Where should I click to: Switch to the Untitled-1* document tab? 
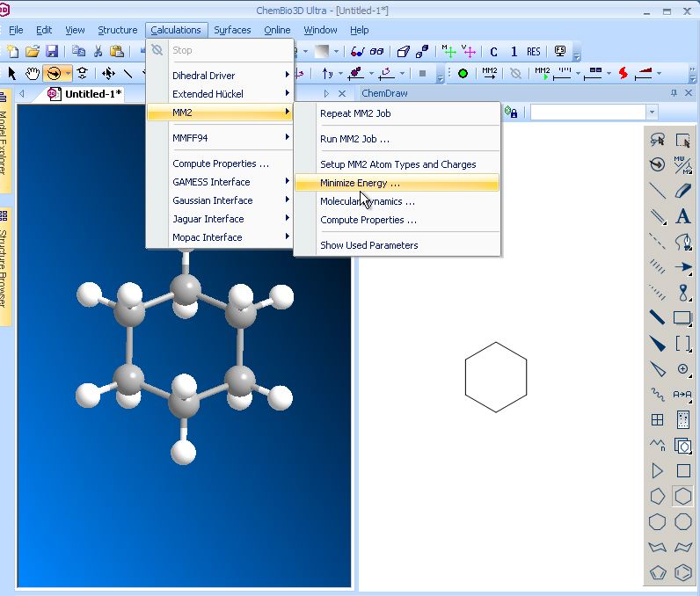coord(84,94)
